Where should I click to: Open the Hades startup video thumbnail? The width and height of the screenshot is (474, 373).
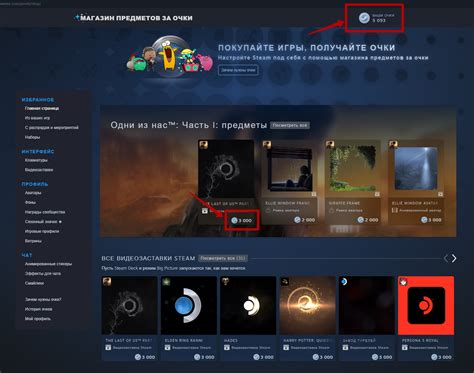(x=248, y=305)
